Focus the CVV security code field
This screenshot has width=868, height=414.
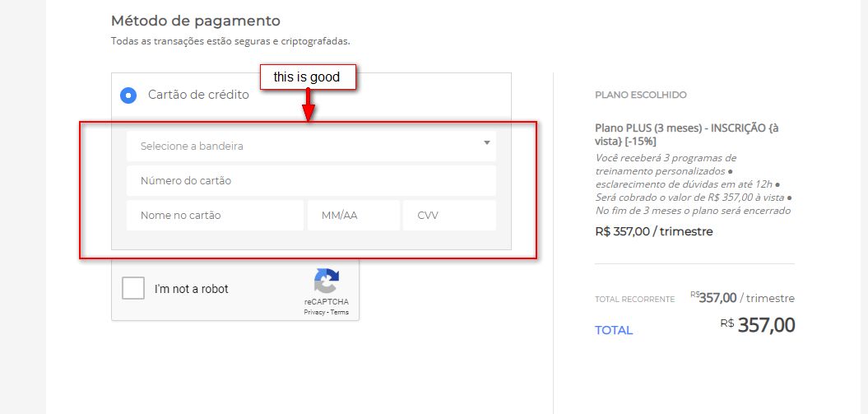coord(449,215)
